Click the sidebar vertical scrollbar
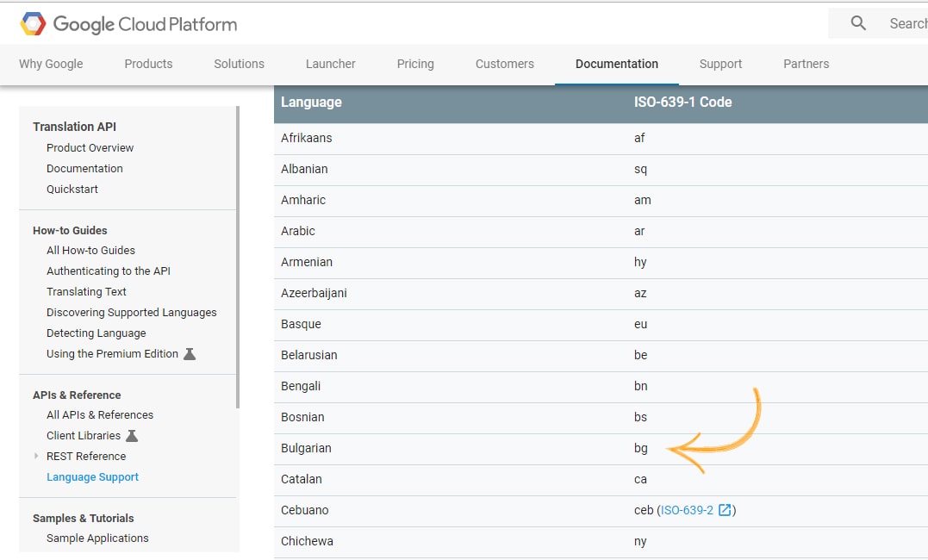Image resolution: width=928 pixels, height=560 pixels. pos(237,258)
